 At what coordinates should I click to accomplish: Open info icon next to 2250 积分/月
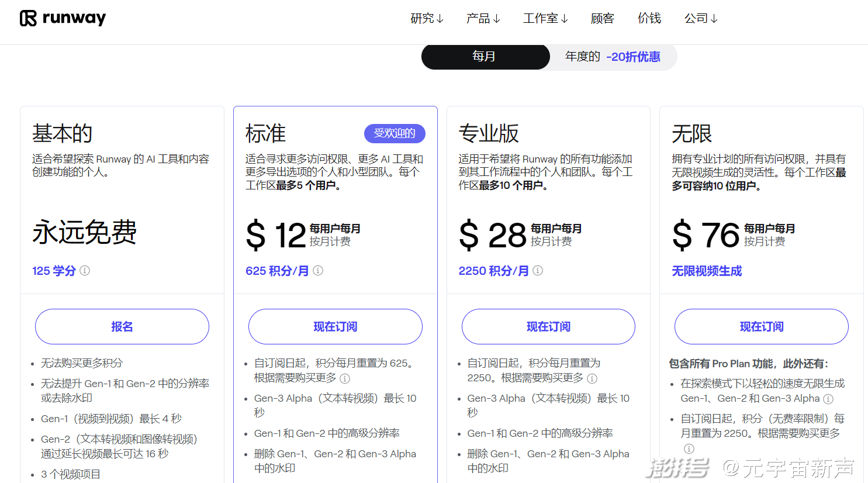pyautogui.click(x=538, y=271)
